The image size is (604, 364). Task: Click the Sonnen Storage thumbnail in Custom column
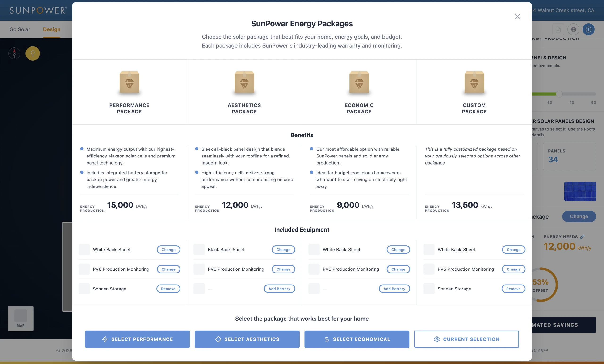pyautogui.click(x=429, y=289)
